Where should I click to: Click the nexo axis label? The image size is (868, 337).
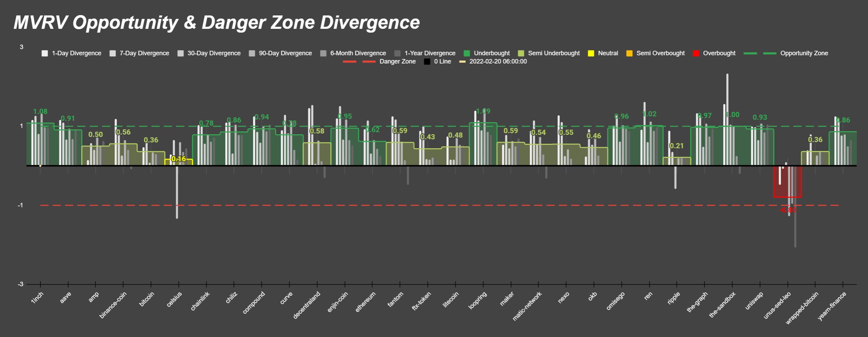tap(563, 297)
